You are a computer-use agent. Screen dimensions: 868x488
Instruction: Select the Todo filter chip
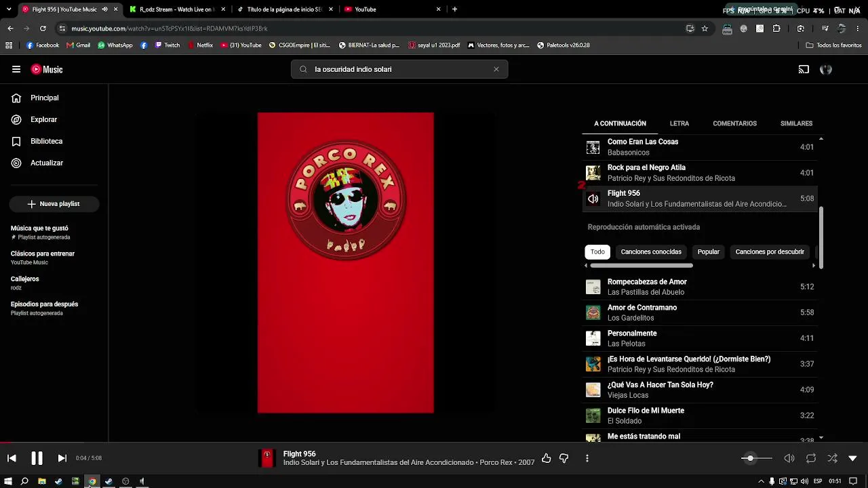597,251
